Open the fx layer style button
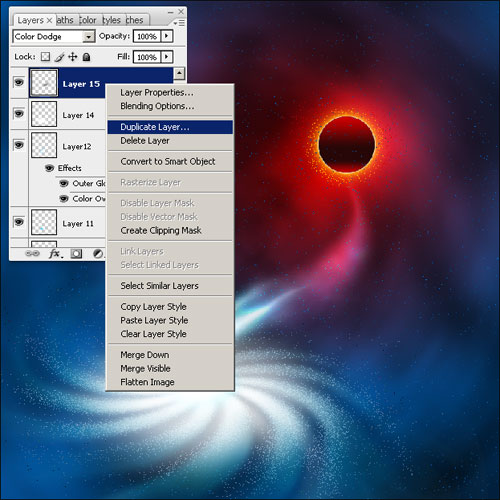The height and width of the screenshot is (500, 500). (x=56, y=254)
